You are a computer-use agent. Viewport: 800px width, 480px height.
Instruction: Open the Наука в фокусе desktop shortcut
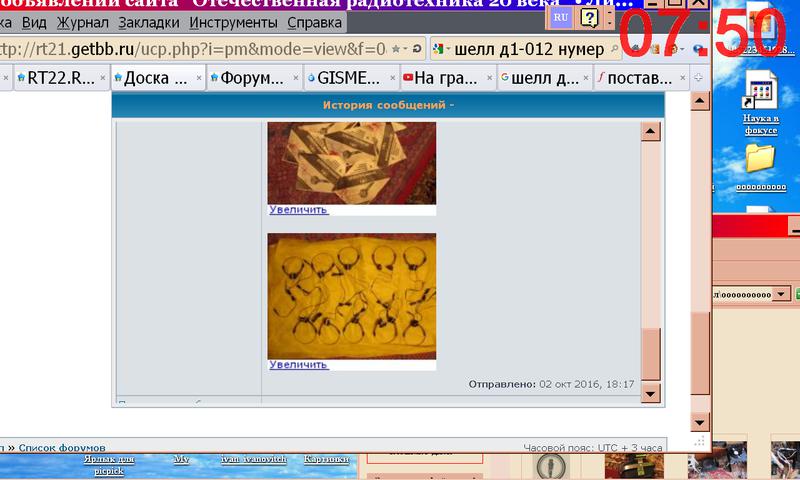pyautogui.click(x=760, y=104)
